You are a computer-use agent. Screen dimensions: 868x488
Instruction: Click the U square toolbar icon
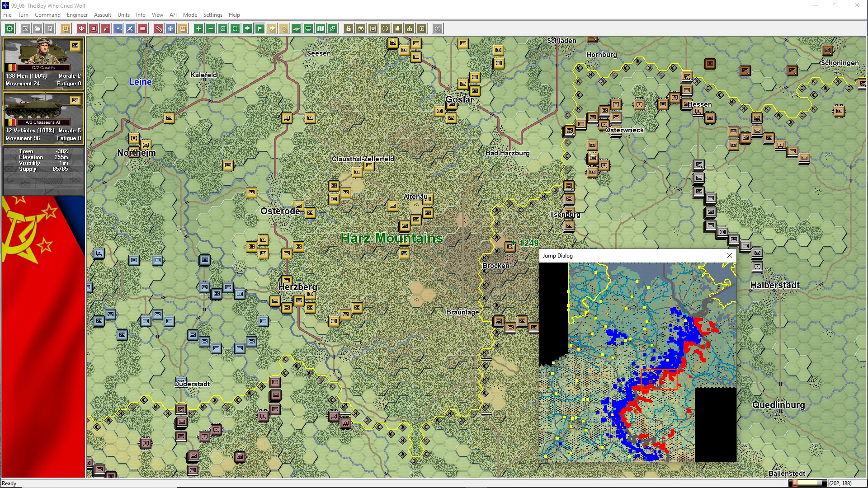(x=373, y=29)
